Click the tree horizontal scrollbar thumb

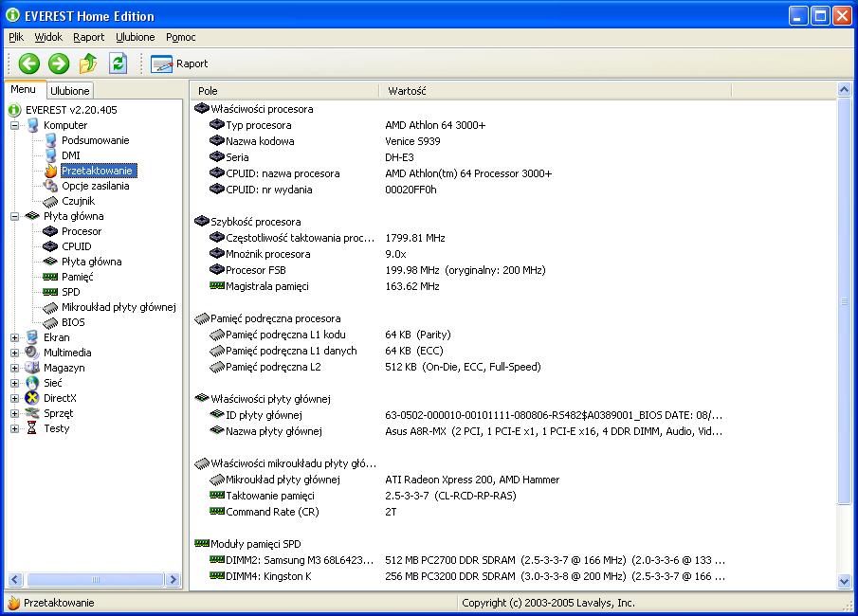95,579
